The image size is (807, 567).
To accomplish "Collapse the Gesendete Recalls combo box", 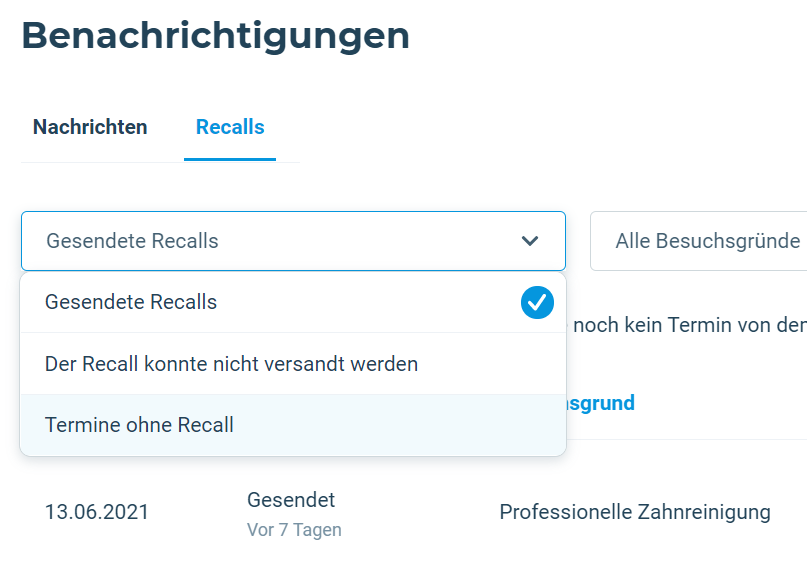I will [x=293, y=241].
